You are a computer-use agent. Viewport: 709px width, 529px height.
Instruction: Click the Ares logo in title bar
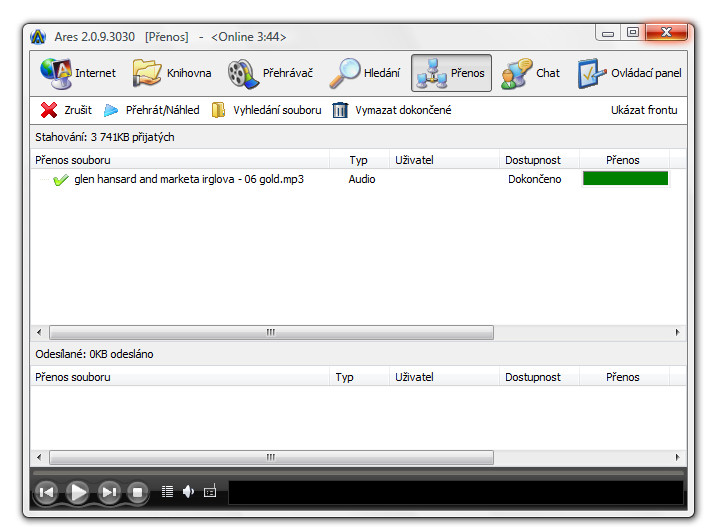38,37
